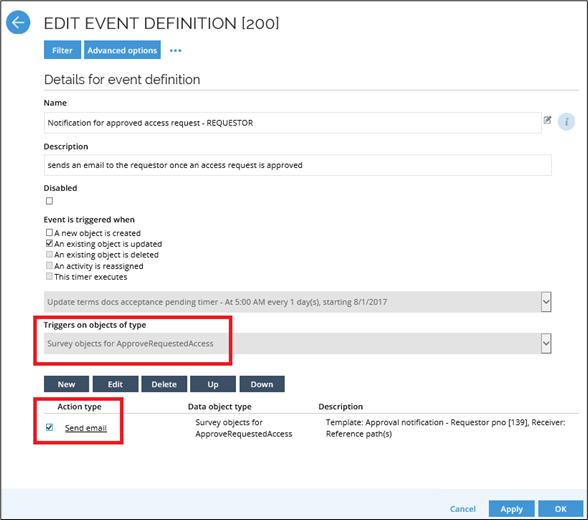
Task: Click the blue back arrow icon
Action: point(18,22)
